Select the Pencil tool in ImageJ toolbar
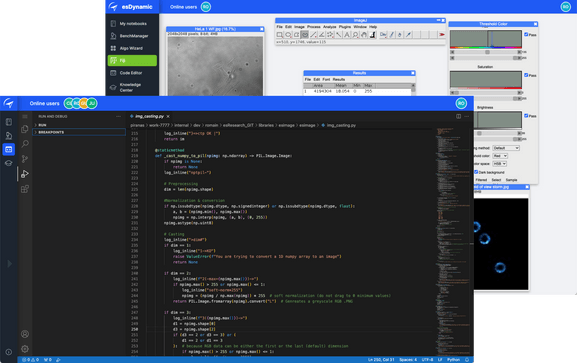 point(392,35)
